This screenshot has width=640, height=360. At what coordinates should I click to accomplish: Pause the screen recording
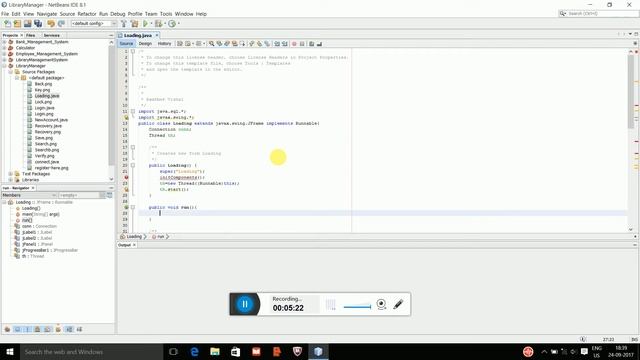tap(245, 304)
